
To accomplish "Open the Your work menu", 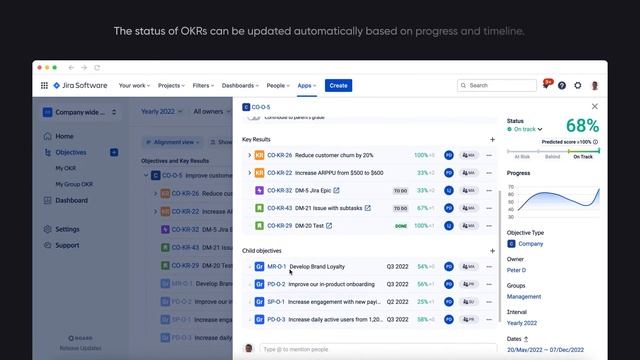I will tap(134, 85).
